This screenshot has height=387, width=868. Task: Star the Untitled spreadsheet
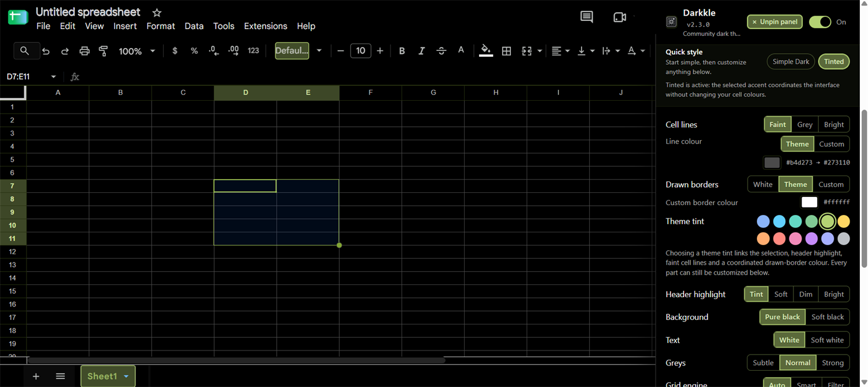[x=157, y=12]
